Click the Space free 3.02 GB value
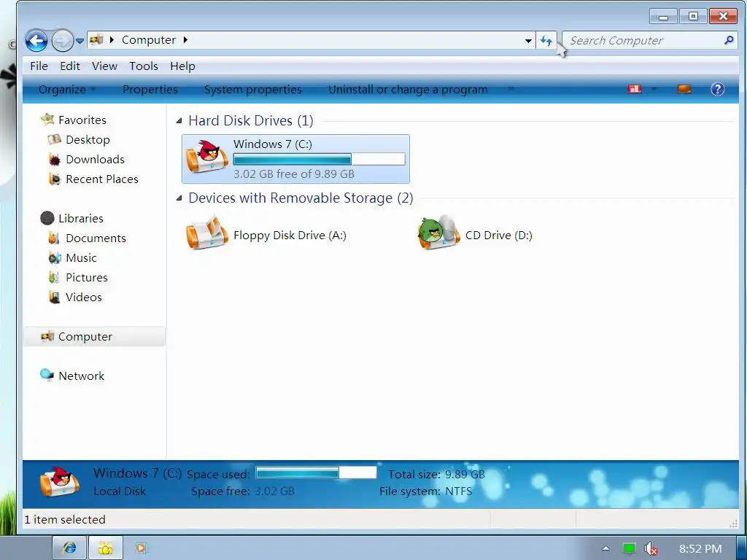The width and height of the screenshot is (747, 560). tap(274, 491)
